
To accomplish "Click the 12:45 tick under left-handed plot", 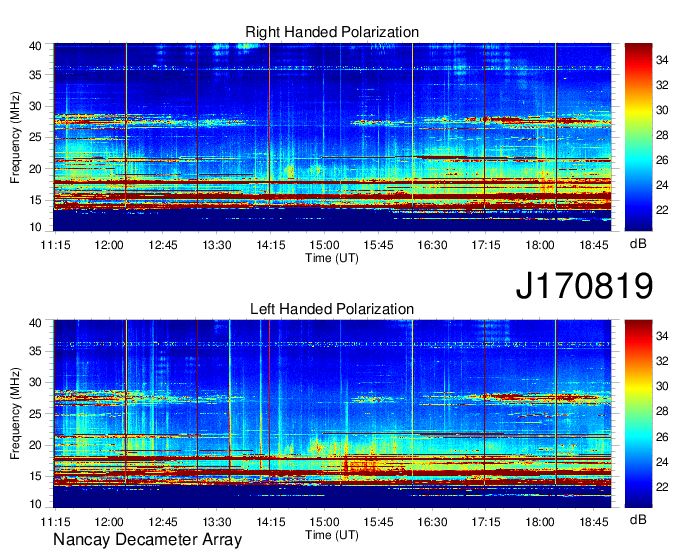I will [x=163, y=522].
